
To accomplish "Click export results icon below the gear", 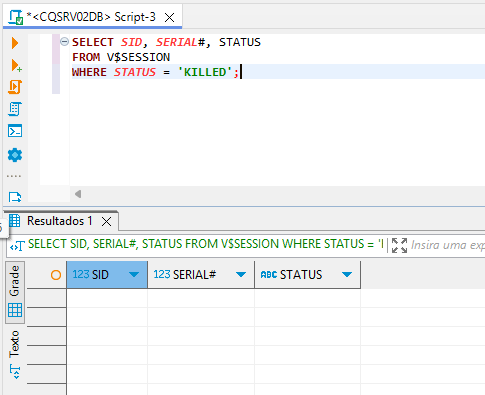I will click(15, 197).
